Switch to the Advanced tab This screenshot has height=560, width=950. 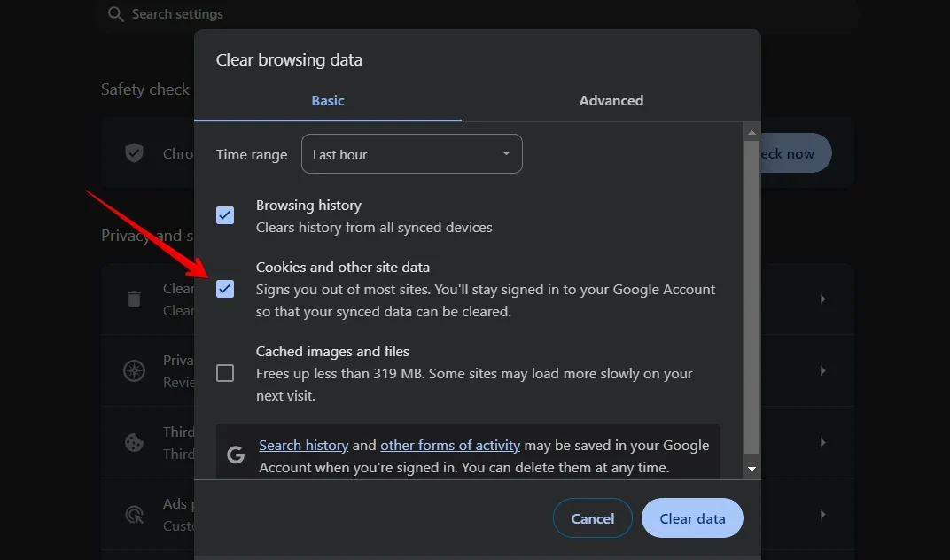[611, 101]
